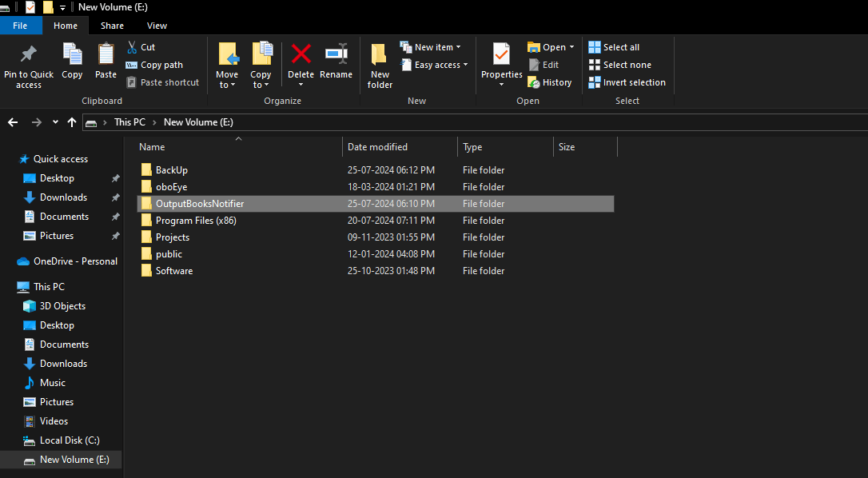The width and height of the screenshot is (868, 478).
Task: Open Quick Access Toolbar customize dropdown
Action: point(62,7)
